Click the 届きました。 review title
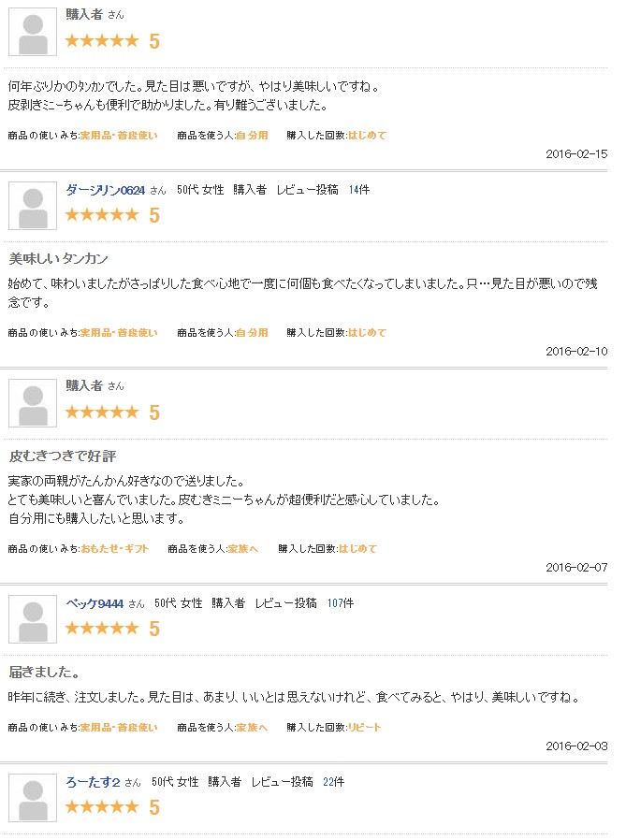Viewport: 626px width, 840px height. pos(44,673)
